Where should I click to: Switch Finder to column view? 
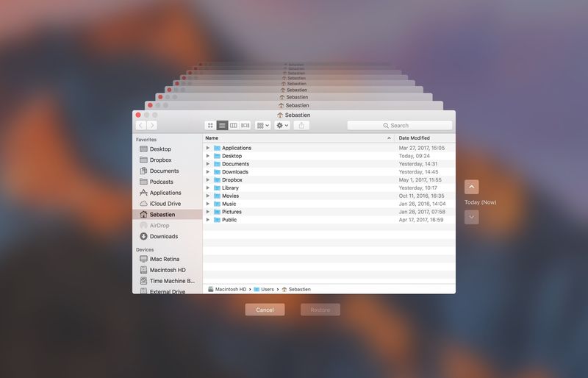tap(234, 125)
